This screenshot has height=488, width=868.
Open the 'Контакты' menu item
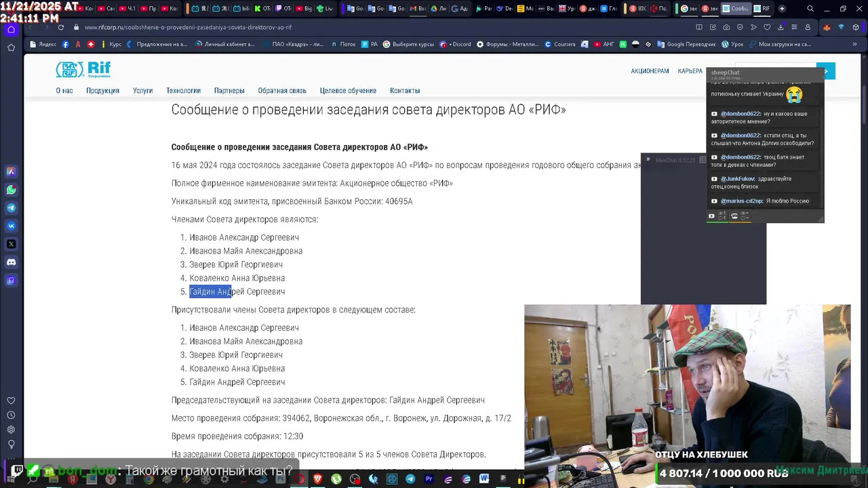(405, 91)
